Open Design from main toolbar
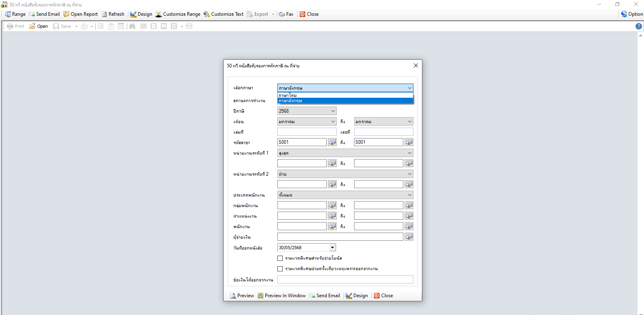Viewport: 644px width, 315px height. tap(141, 14)
